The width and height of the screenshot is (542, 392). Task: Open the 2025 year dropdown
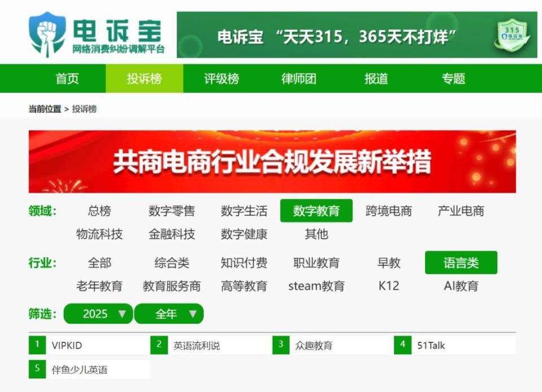98,313
